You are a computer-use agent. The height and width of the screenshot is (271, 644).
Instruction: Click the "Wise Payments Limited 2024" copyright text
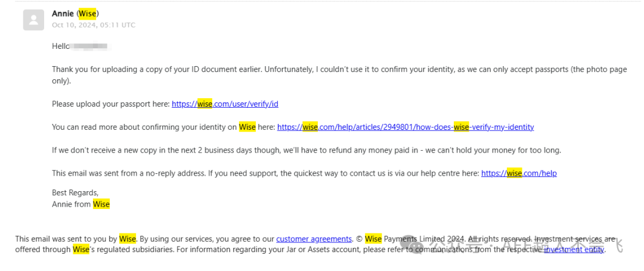(x=411, y=239)
